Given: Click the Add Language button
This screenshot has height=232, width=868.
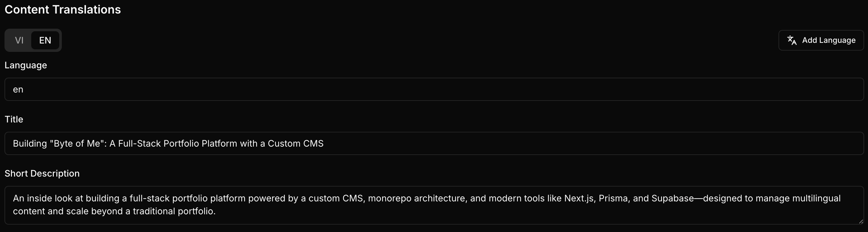Looking at the screenshot, I should tap(821, 41).
